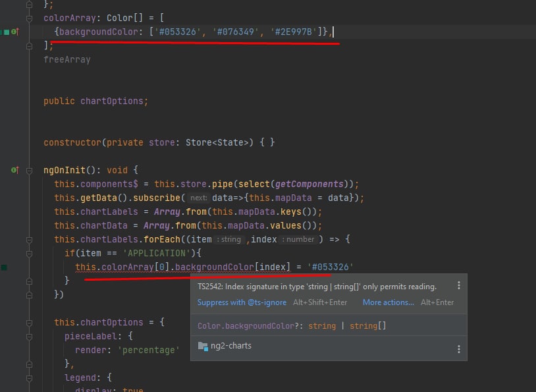This screenshot has width=536, height=392.
Task: Collapse the ngOnInit method
Action: [x=30, y=171]
